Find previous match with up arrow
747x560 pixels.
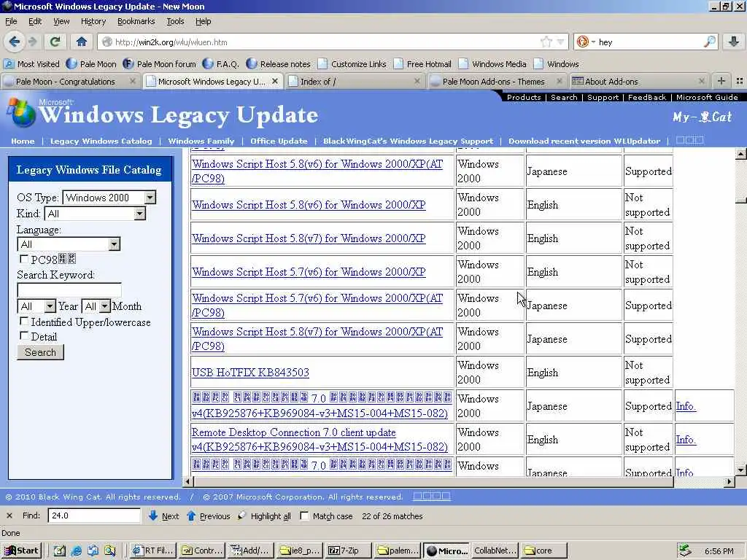coord(209,516)
